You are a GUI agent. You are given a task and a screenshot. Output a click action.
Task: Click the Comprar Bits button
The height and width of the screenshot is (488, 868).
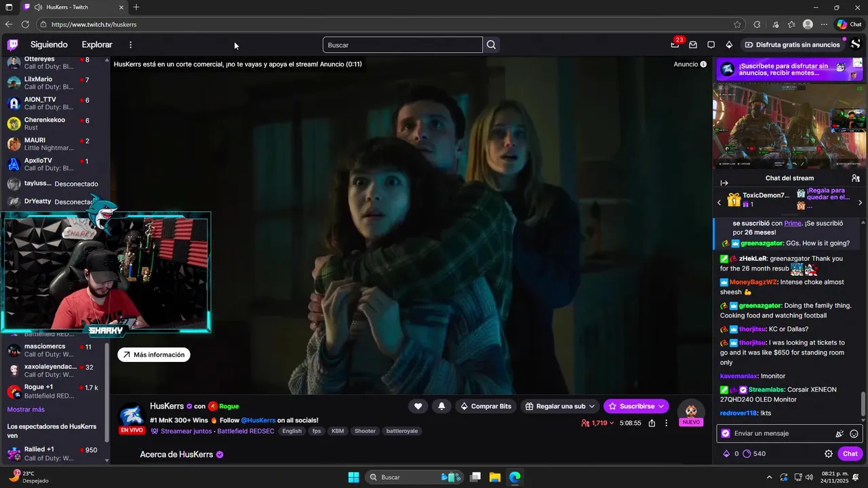pyautogui.click(x=485, y=406)
